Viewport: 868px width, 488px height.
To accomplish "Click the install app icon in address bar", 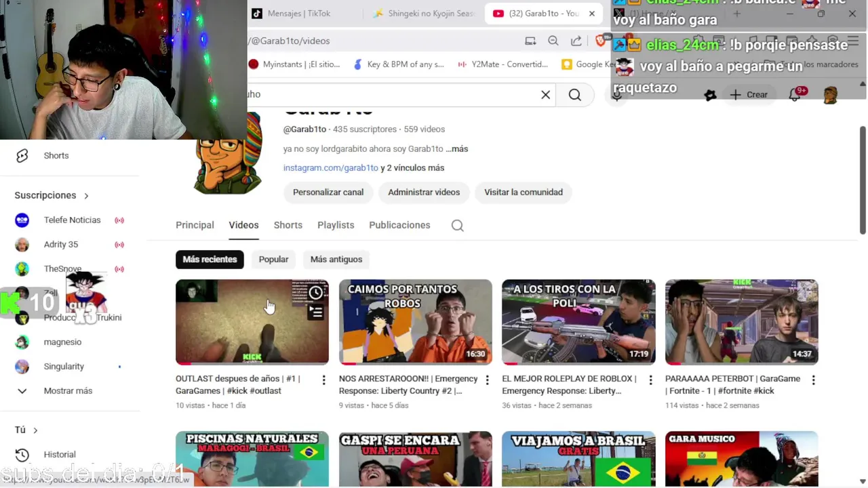I will point(530,41).
